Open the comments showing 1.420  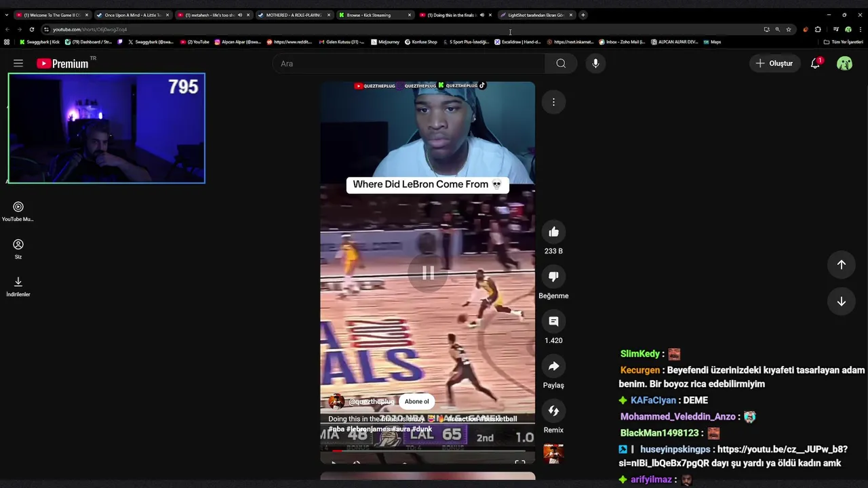click(x=553, y=321)
